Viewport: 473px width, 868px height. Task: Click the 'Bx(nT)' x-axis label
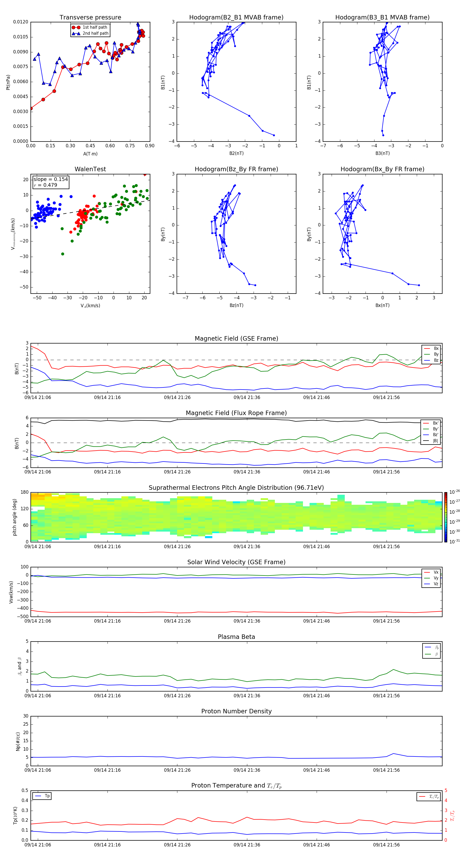click(382, 305)
